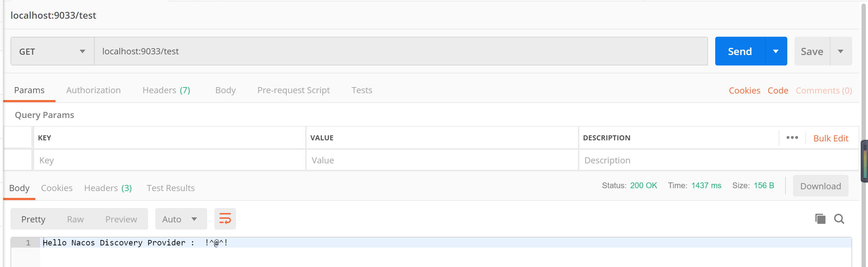Open search in response body
Viewport: 868px width, 267px height.
pyautogui.click(x=839, y=219)
